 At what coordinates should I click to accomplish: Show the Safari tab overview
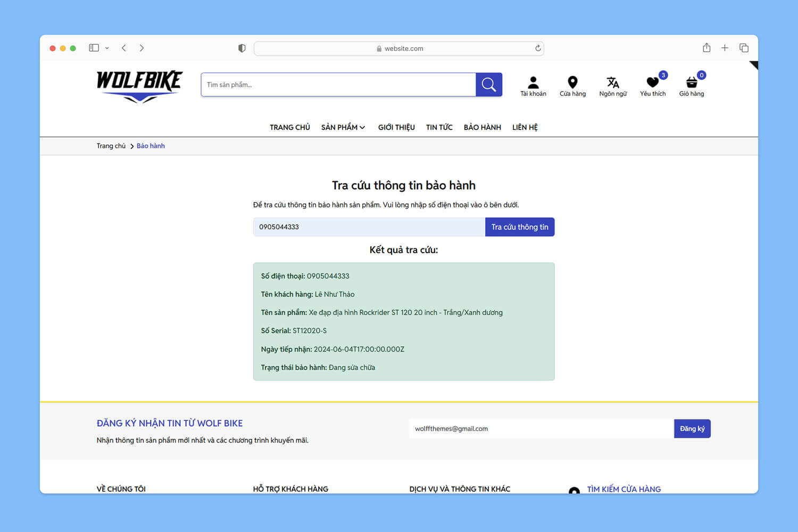coord(744,48)
